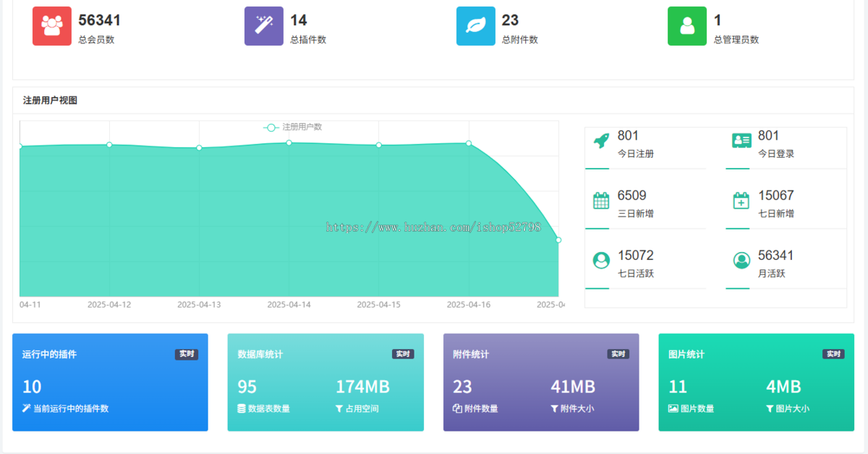Click the 实时 badge on 附件统计 card
Screen dimensions: 868x454
(x=618, y=354)
